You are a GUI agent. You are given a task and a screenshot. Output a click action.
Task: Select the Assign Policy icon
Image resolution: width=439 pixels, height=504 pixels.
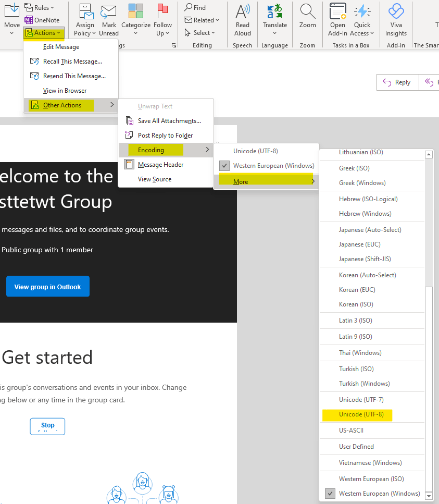(x=85, y=20)
